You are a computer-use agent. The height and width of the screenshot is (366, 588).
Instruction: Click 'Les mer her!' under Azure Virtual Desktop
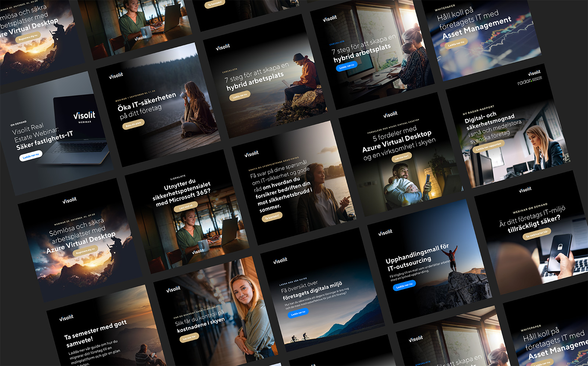tap(402, 157)
